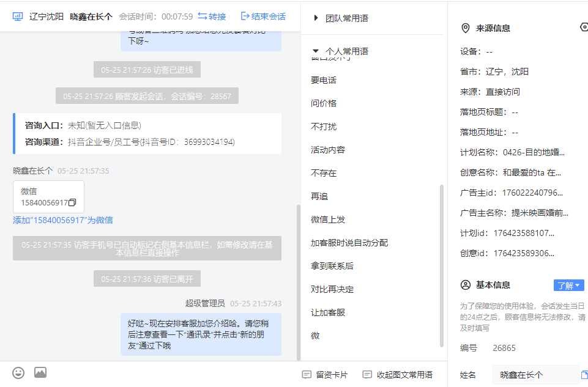
Task: Select the 微 quick phrase
Action: click(315, 336)
